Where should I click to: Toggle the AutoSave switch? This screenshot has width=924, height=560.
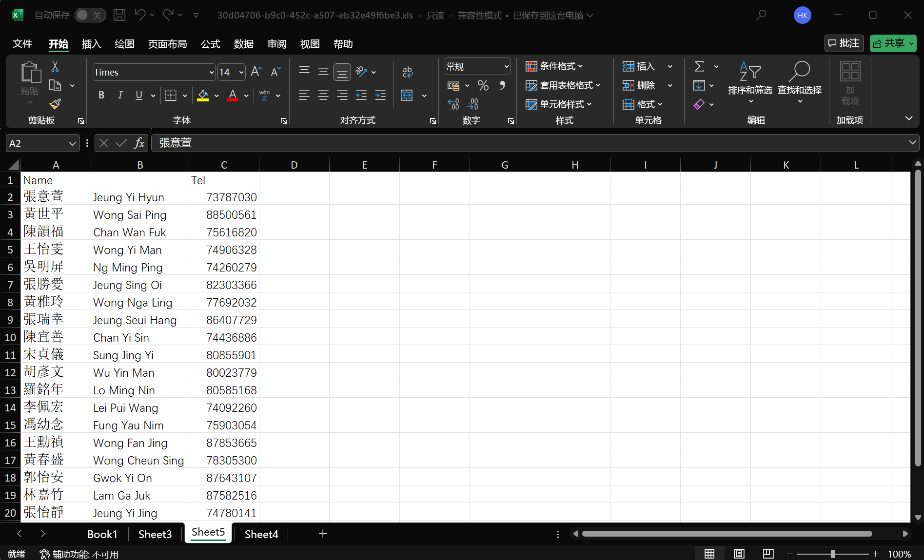click(x=90, y=15)
